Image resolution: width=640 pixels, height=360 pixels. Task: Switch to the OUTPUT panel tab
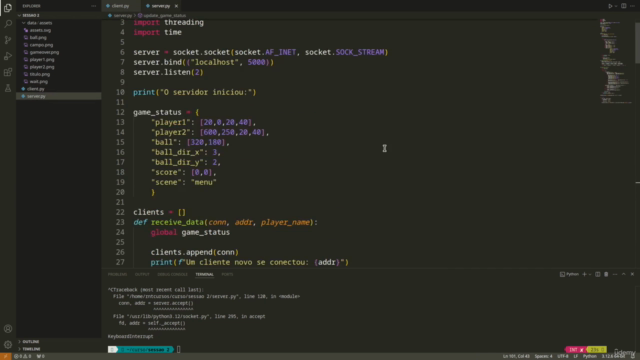pos(142,274)
